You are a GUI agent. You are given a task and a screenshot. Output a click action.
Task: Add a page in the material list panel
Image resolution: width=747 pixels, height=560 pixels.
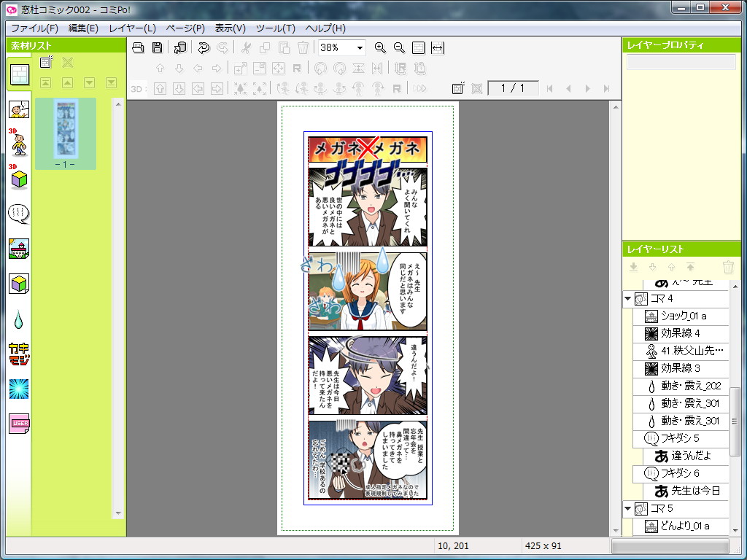(x=46, y=62)
